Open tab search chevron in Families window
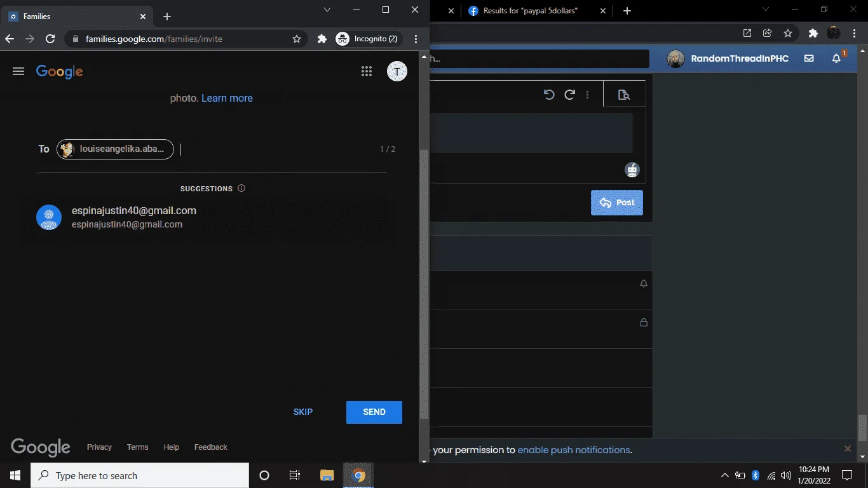The height and width of the screenshot is (488, 868). pyautogui.click(x=327, y=10)
